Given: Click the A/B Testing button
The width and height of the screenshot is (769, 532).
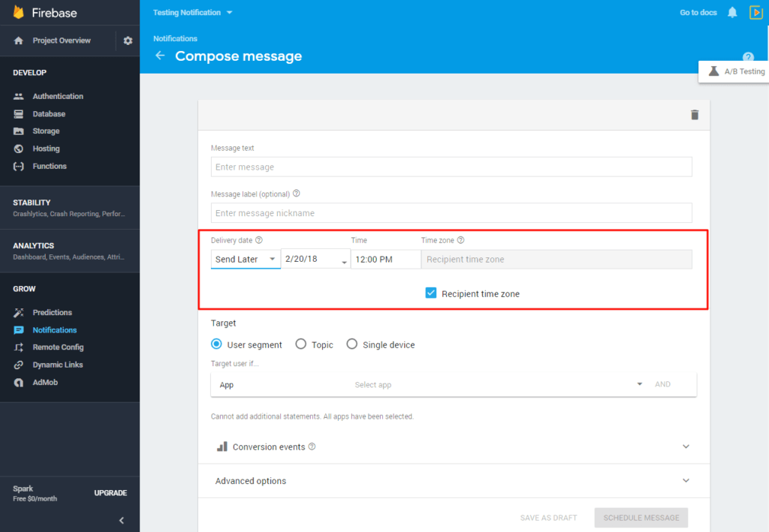Looking at the screenshot, I should click(x=734, y=71).
